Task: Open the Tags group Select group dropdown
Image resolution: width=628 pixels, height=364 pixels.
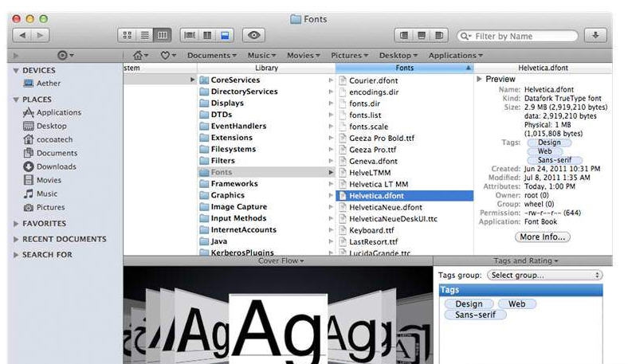Action: (544, 276)
